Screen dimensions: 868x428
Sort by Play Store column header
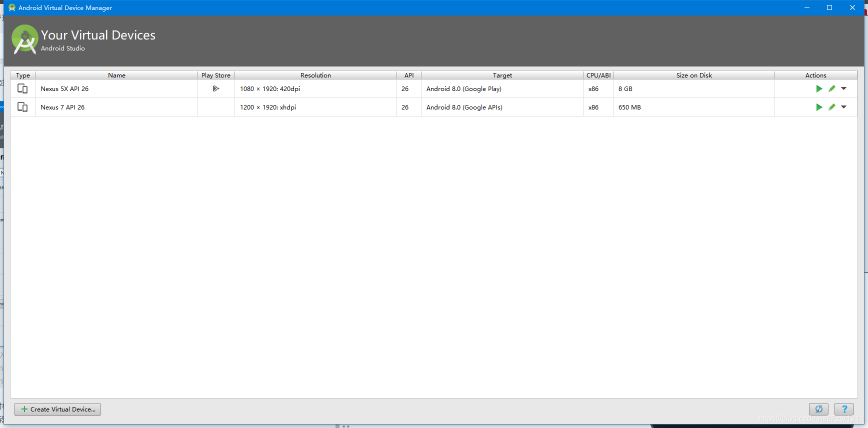click(216, 75)
